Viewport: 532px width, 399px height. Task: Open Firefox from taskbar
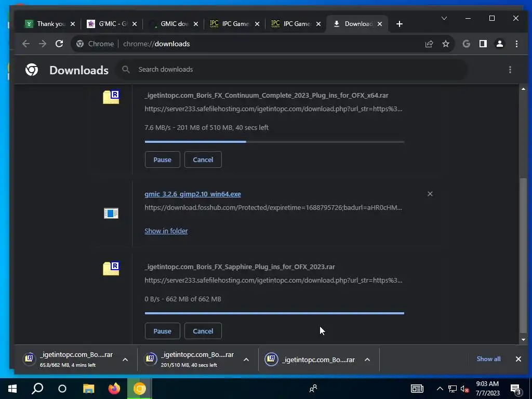114,389
